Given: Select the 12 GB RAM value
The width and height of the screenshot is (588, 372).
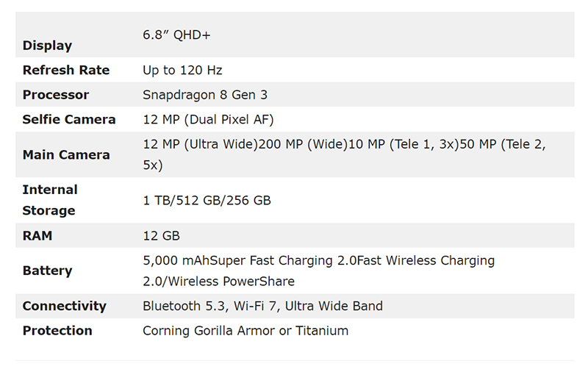Looking at the screenshot, I should 161,236.
